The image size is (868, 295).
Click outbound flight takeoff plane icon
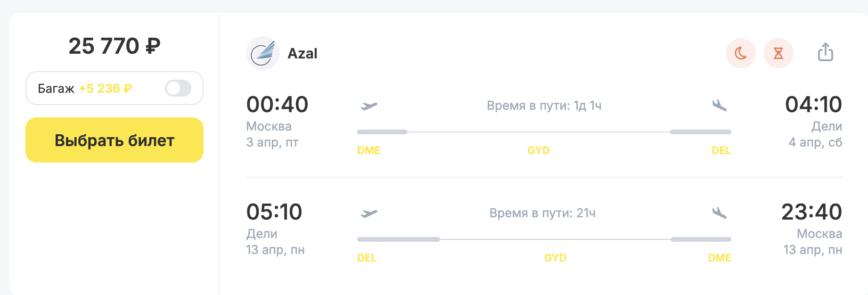[369, 106]
